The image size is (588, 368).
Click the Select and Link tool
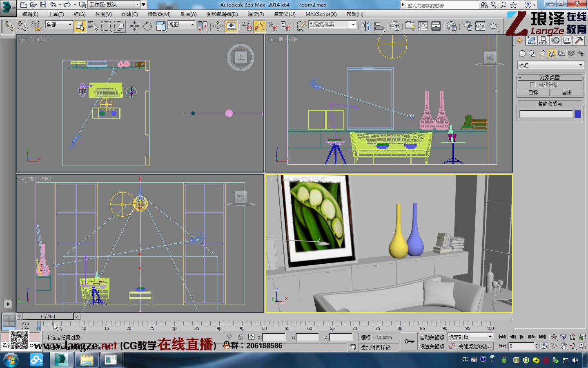pos(9,26)
